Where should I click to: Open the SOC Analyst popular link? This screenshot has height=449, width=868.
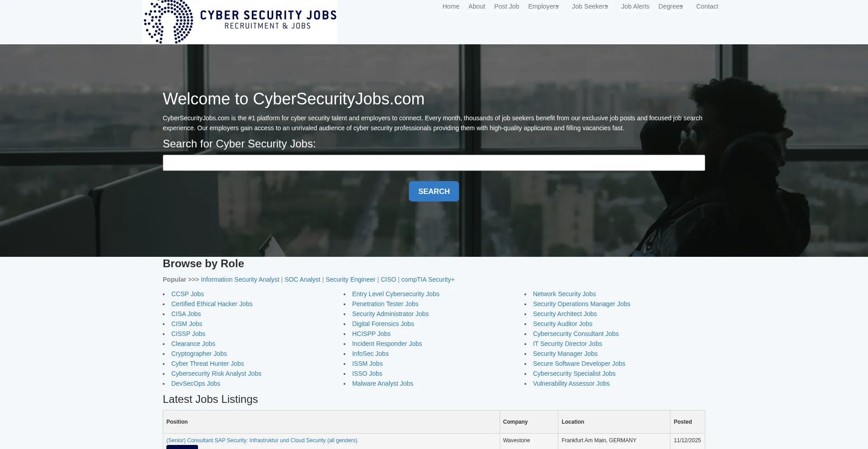point(302,279)
